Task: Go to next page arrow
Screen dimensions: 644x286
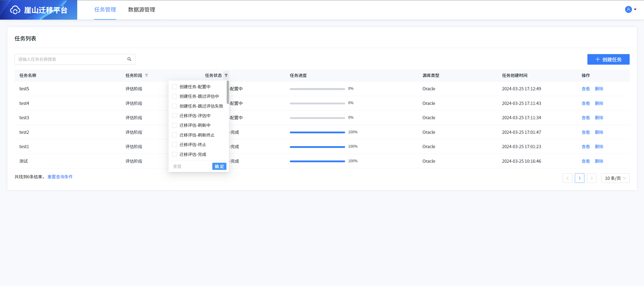Action: [x=591, y=178]
